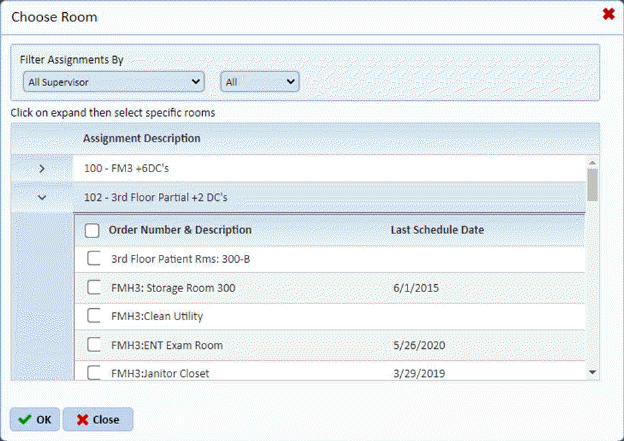Image resolution: width=624 pixels, height=441 pixels.
Task: Click the vertical scrollbar thumb
Action: click(x=592, y=184)
